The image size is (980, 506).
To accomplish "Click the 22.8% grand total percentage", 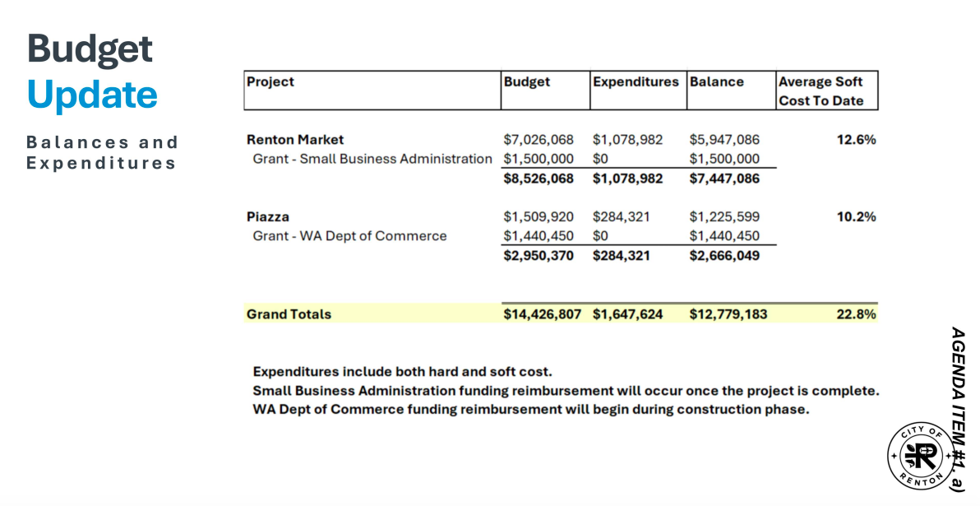I will (x=856, y=314).
